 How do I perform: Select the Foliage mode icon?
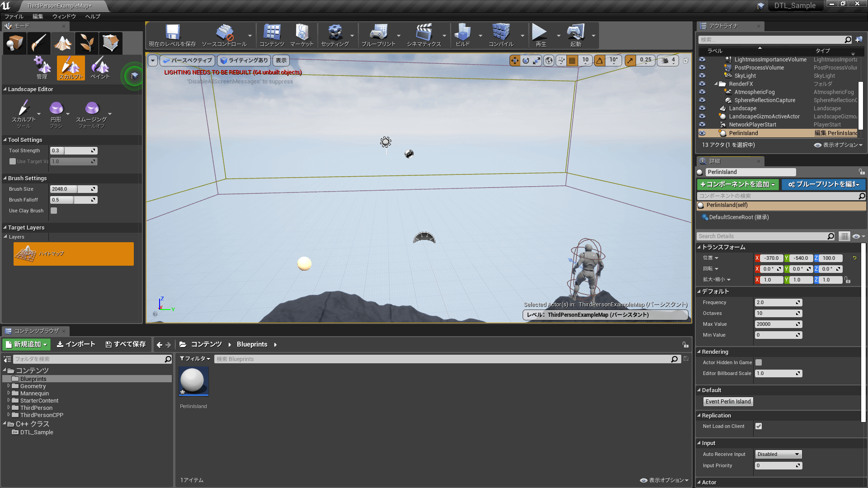87,43
